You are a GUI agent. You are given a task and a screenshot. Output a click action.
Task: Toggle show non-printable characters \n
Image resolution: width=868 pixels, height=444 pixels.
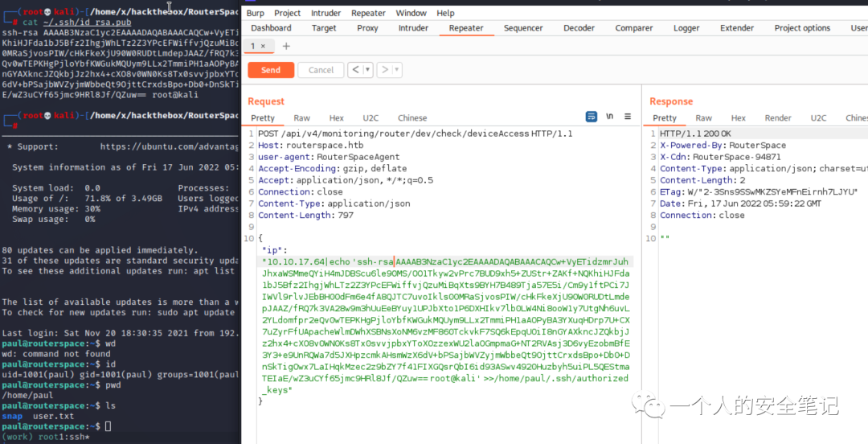(609, 117)
